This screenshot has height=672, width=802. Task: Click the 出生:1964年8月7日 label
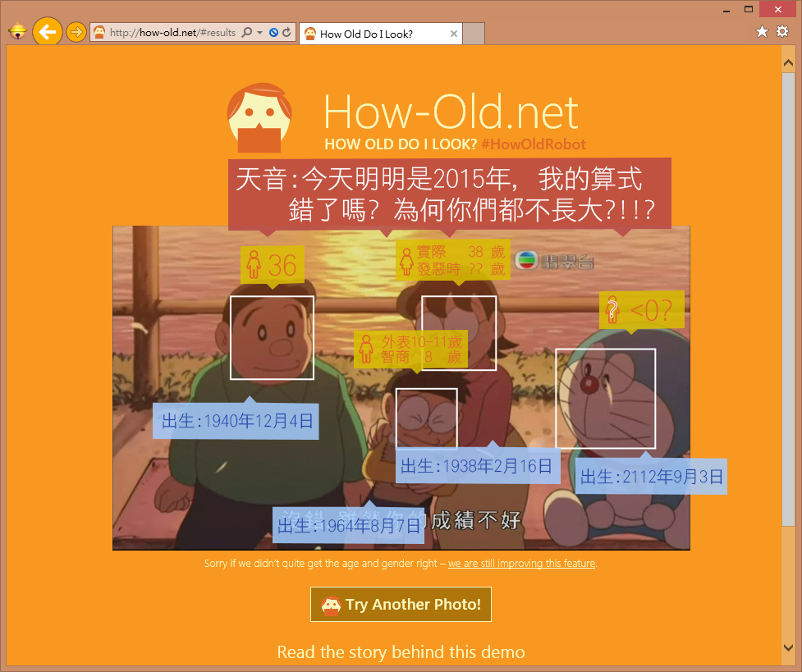tap(348, 525)
